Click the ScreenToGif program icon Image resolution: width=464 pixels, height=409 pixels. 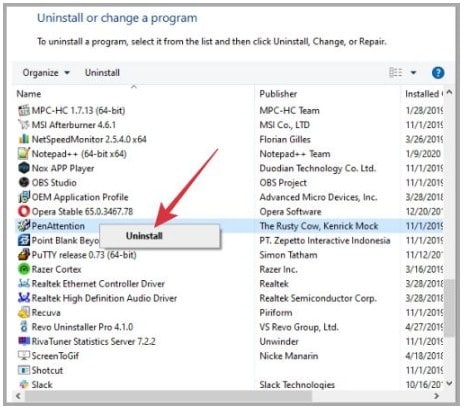point(24,356)
